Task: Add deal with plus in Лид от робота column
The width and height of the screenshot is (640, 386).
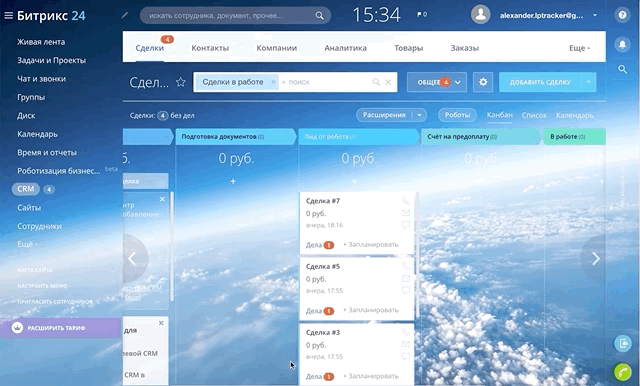Action: point(354,181)
